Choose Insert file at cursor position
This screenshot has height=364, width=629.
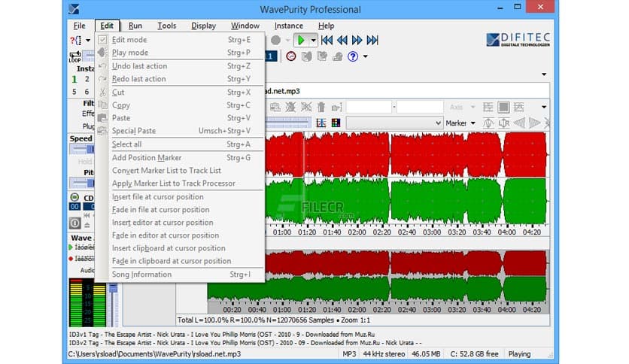180,197
